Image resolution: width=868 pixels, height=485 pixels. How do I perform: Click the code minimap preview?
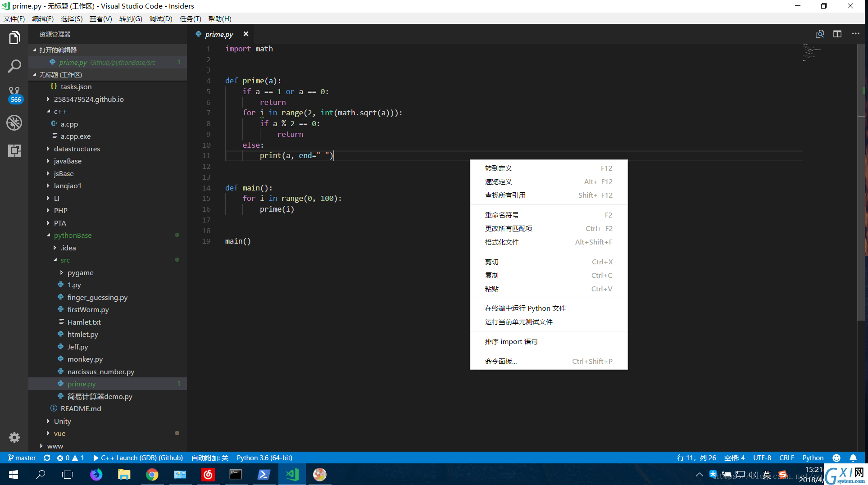812,52
